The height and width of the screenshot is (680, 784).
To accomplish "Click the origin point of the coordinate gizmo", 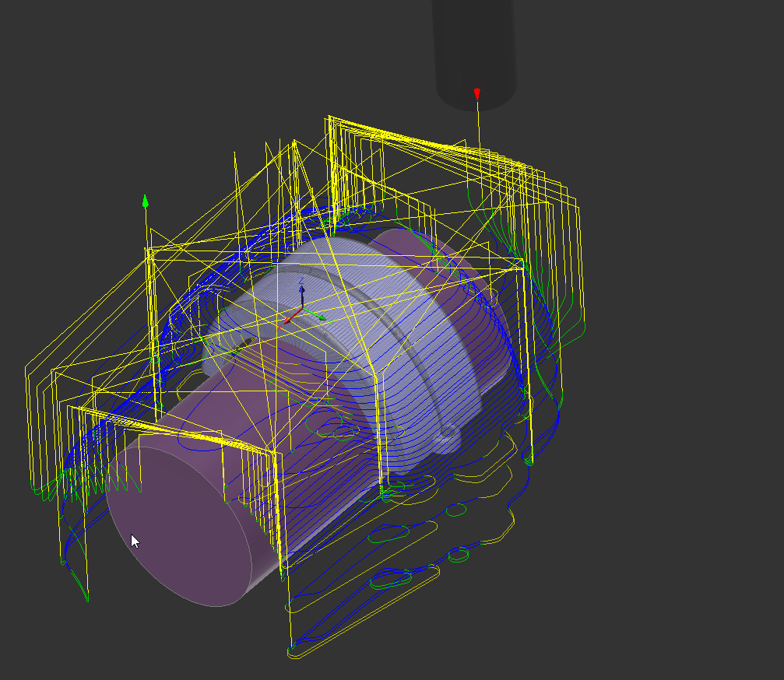I will click(x=304, y=307).
